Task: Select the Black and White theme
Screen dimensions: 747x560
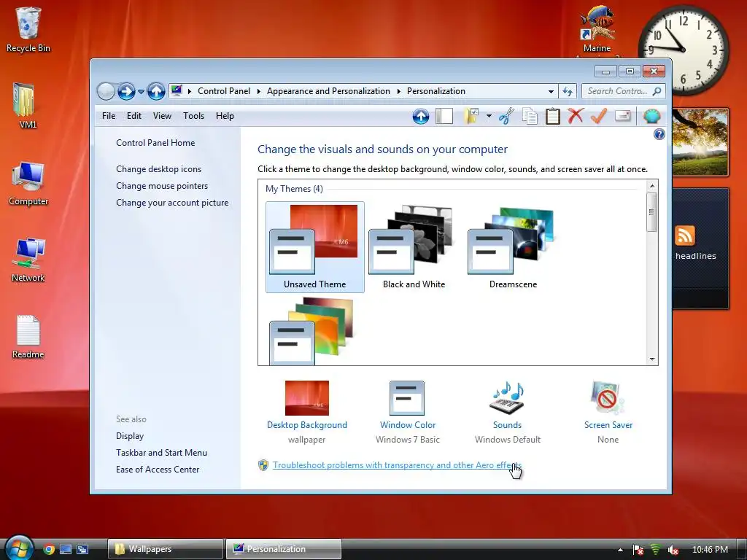Action: tap(414, 246)
